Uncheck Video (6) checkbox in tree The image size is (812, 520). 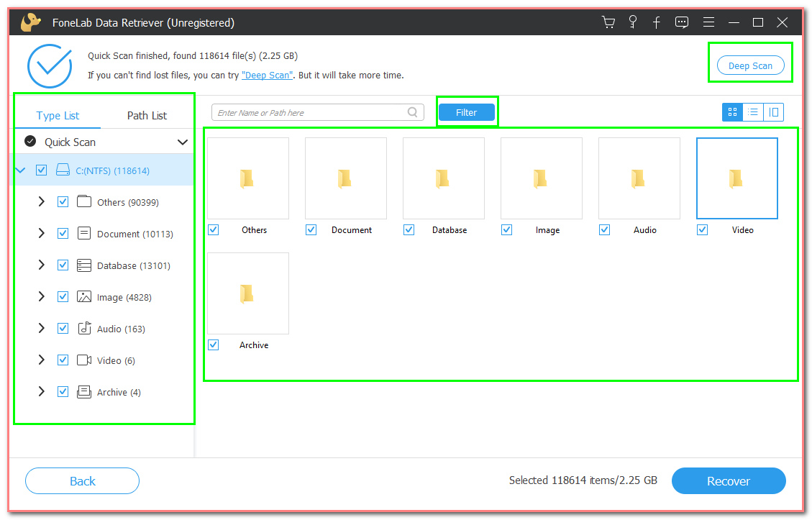[63, 360]
